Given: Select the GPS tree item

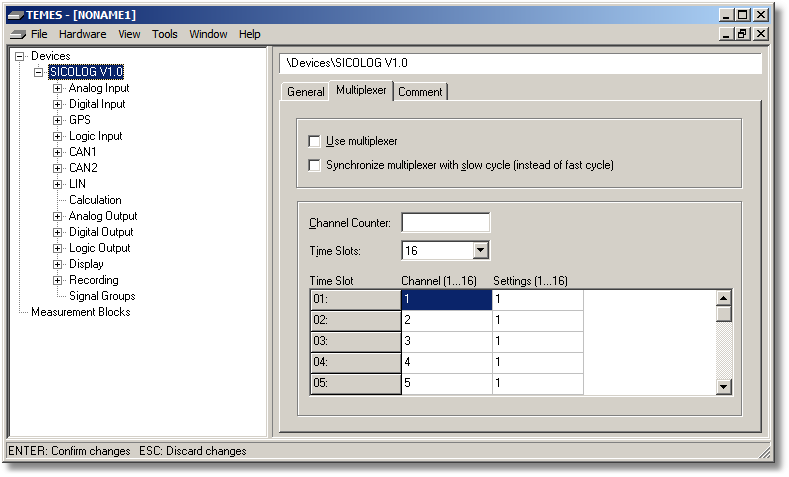Looking at the screenshot, I should point(80,120).
